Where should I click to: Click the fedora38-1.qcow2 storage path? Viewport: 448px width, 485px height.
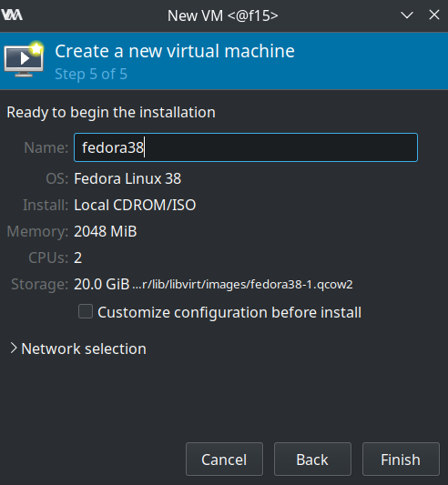coord(243,284)
